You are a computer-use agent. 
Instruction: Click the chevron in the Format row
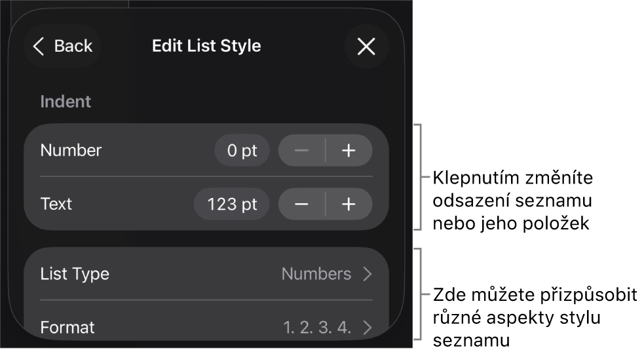pyautogui.click(x=368, y=327)
